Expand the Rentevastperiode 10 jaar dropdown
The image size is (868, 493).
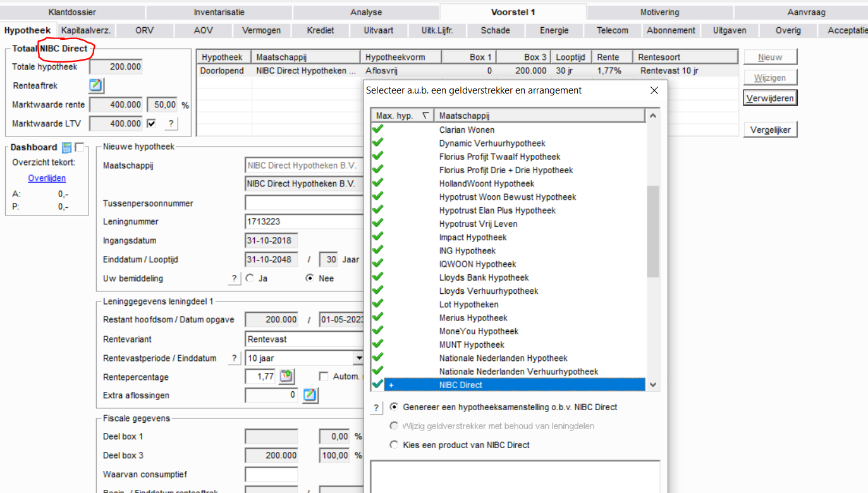click(358, 358)
